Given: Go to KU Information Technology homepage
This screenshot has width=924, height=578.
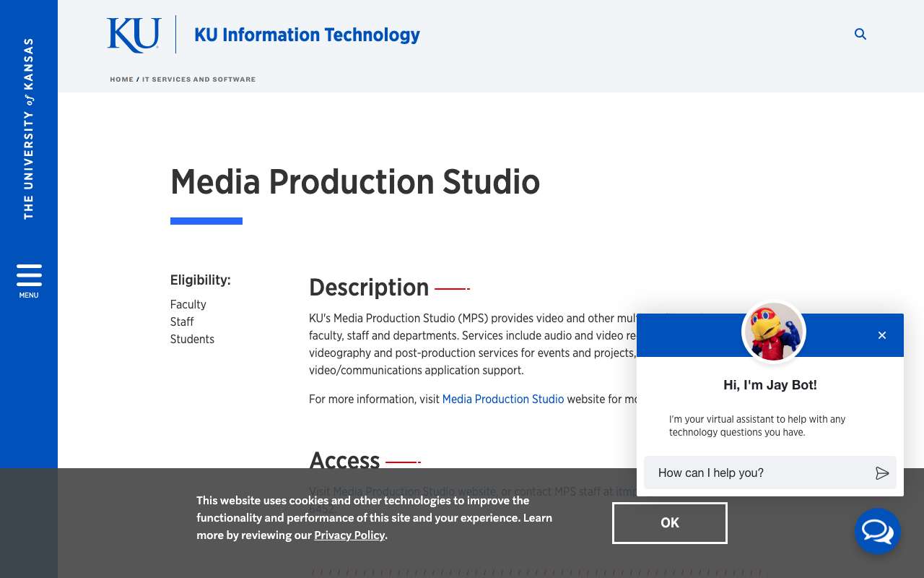Looking at the screenshot, I should click(307, 35).
